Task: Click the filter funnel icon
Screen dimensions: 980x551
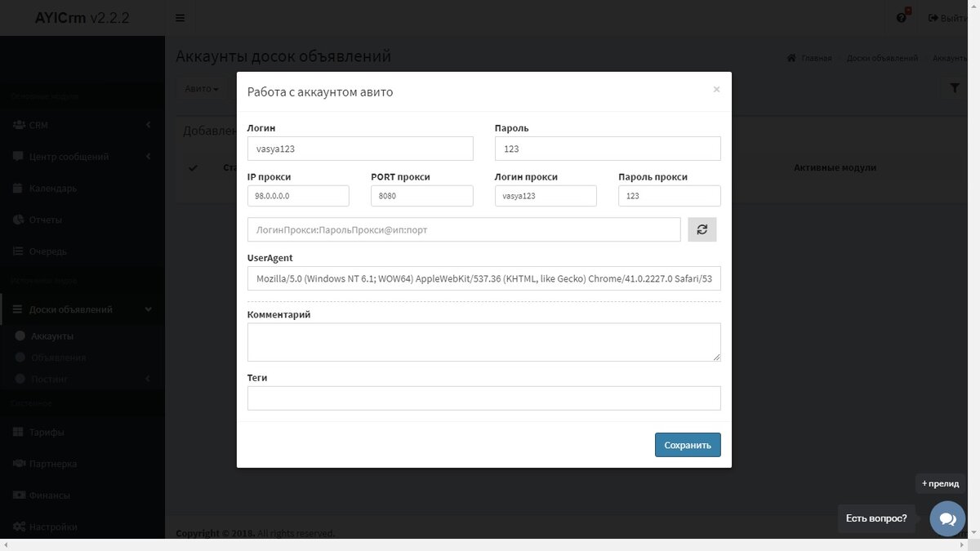Action: pyautogui.click(x=954, y=87)
